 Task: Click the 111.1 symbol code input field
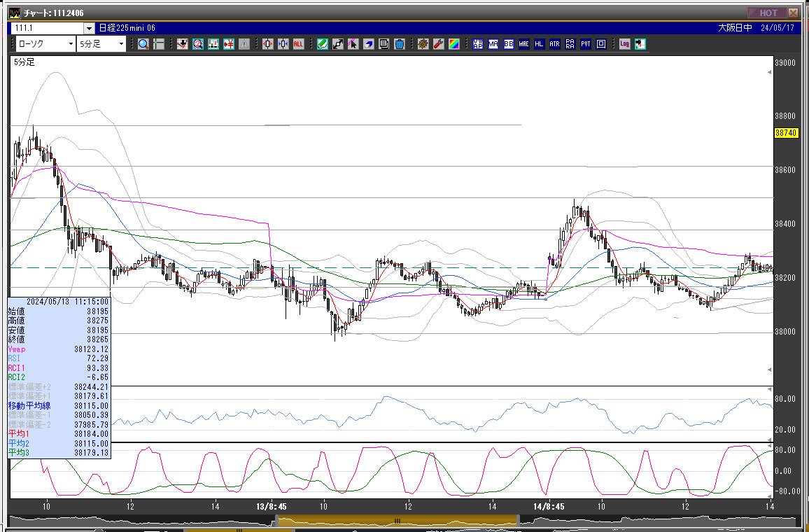point(48,29)
